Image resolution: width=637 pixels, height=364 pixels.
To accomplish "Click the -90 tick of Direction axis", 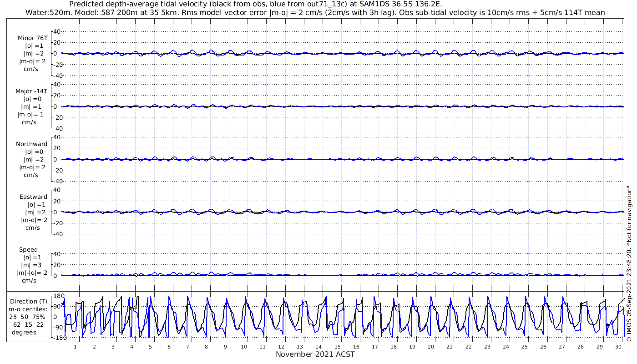I will tap(59, 327).
